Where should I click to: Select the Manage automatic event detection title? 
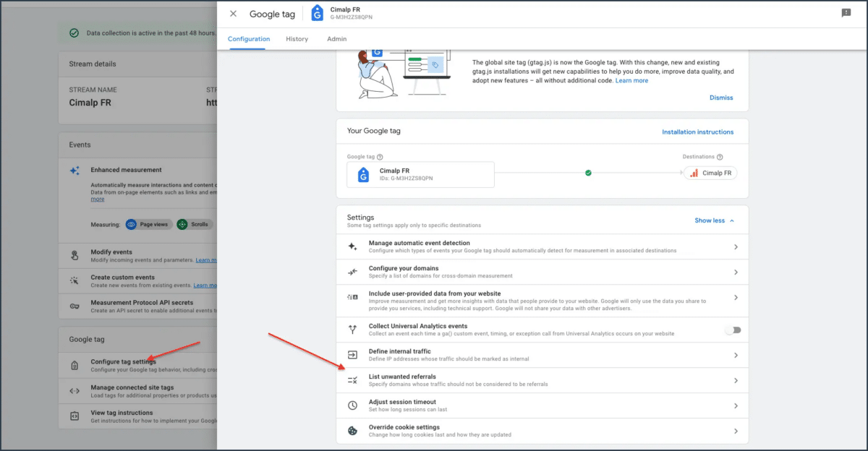(x=419, y=243)
